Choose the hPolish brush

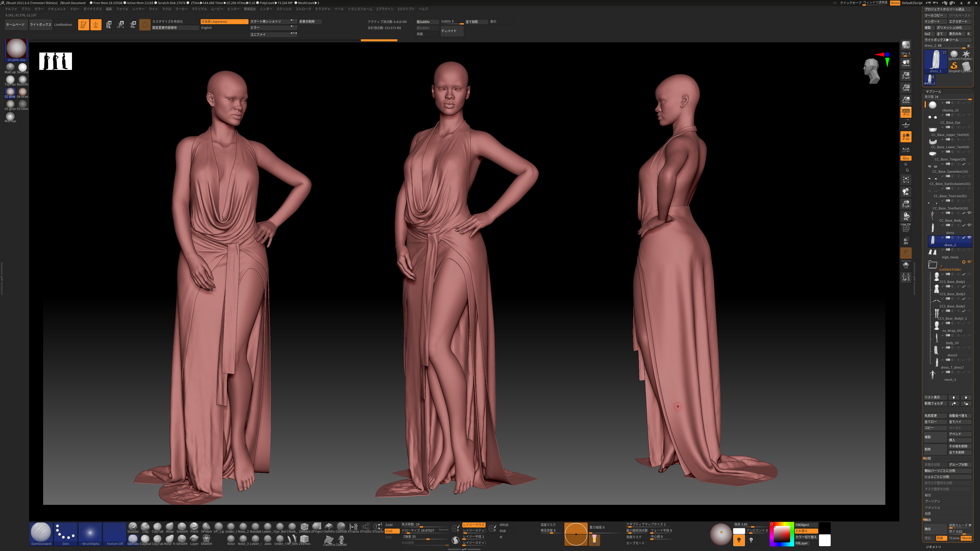[x=206, y=528]
